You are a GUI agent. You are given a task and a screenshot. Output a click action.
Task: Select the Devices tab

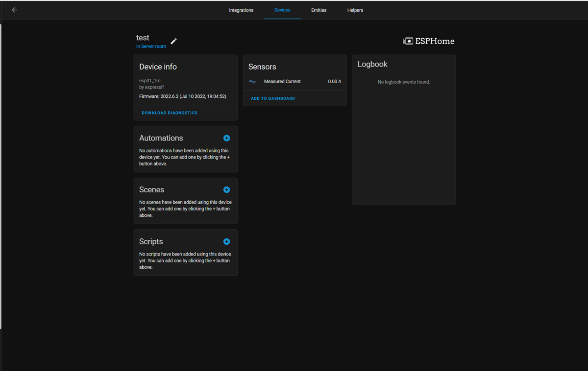click(x=282, y=10)
